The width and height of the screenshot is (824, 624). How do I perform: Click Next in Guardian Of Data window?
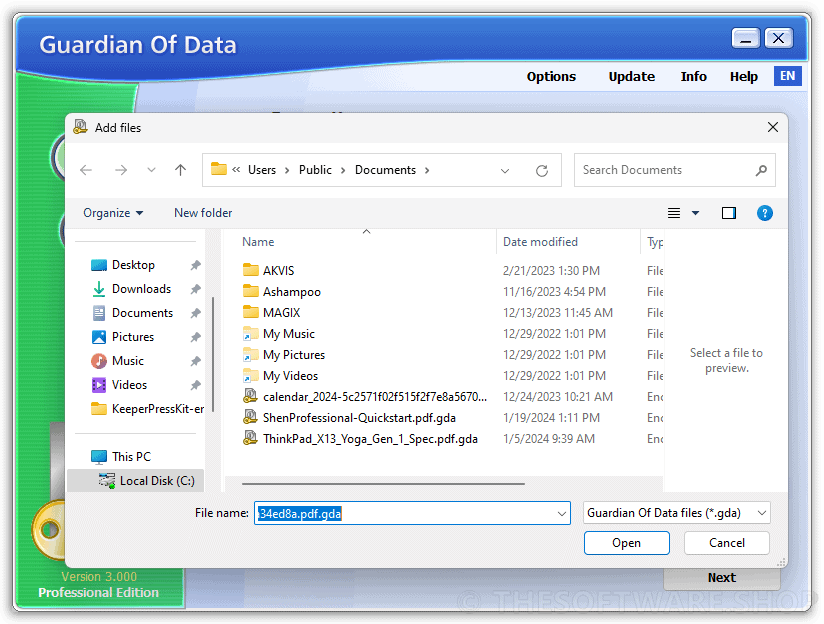coord(722,578)
